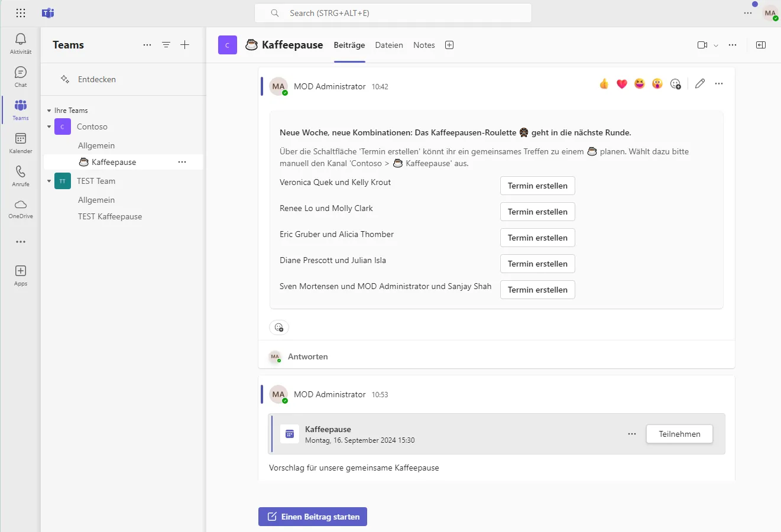781x532 pixels.
Task: Click the Microsoft Teams logo icon
Action: pyautogui.click(x=48, y=13)
